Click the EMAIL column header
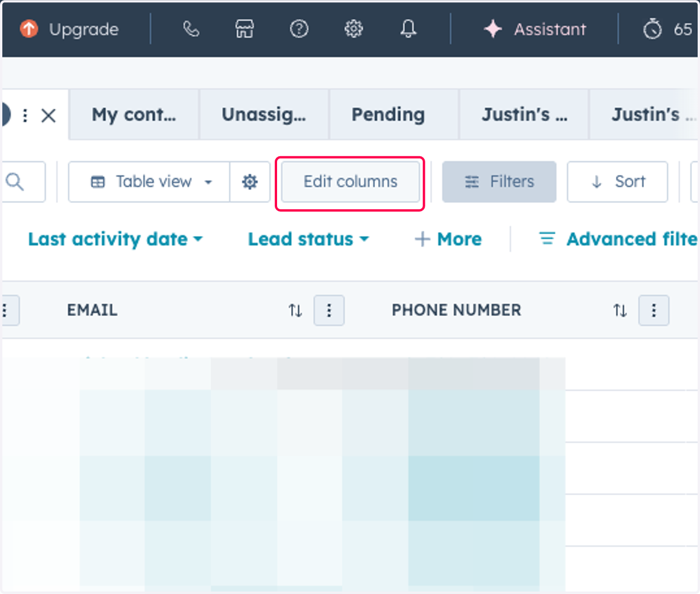Viewport: 700px width, 594px height. tap(92, 310)
